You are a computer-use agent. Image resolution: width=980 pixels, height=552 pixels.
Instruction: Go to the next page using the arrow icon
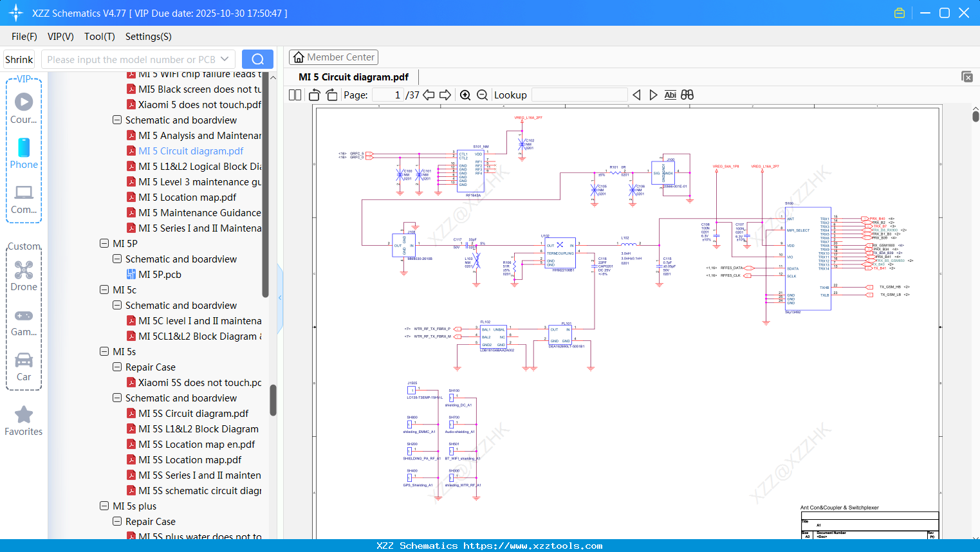[x=445, y=95]
